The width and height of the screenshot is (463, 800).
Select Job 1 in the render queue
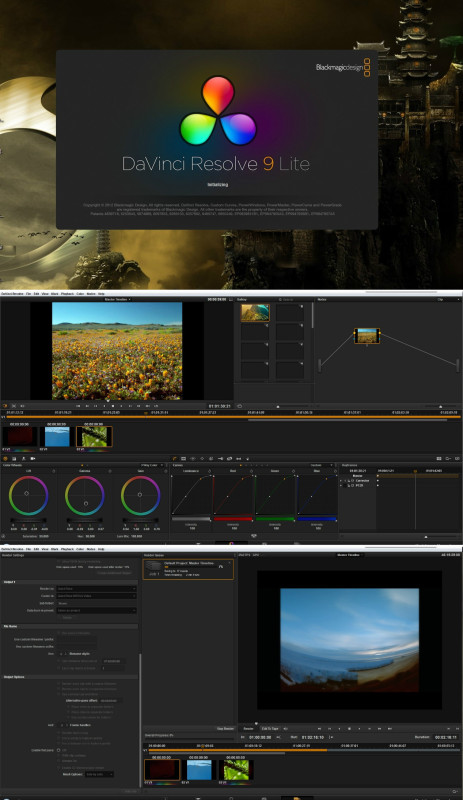tap(188, 569)
